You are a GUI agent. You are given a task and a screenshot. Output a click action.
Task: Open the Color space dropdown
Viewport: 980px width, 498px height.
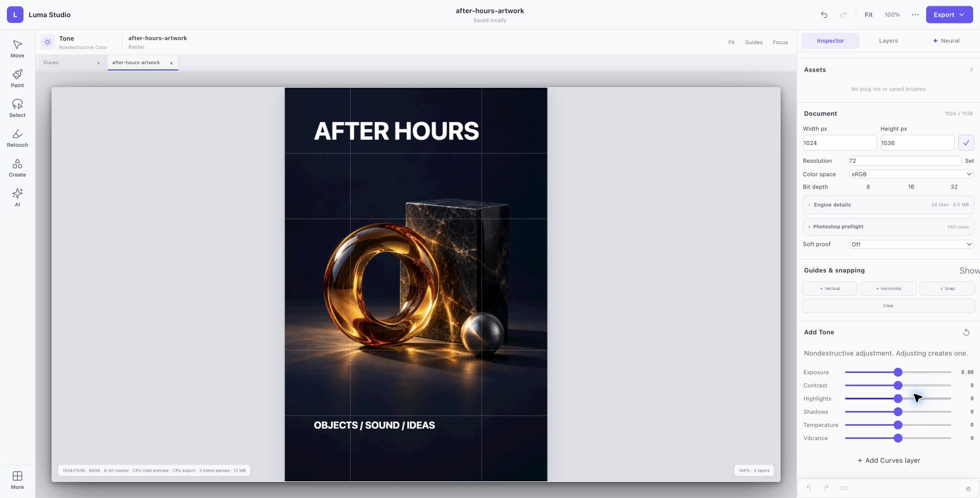pos(911,174)
